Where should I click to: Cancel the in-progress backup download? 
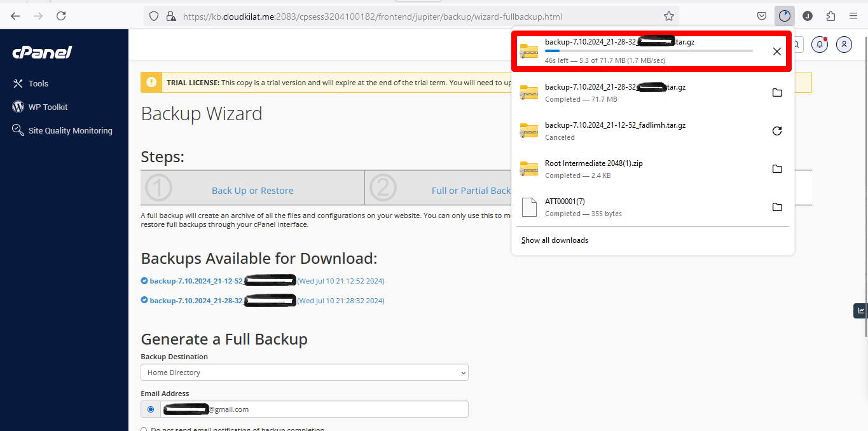click(x=776, y=51)
